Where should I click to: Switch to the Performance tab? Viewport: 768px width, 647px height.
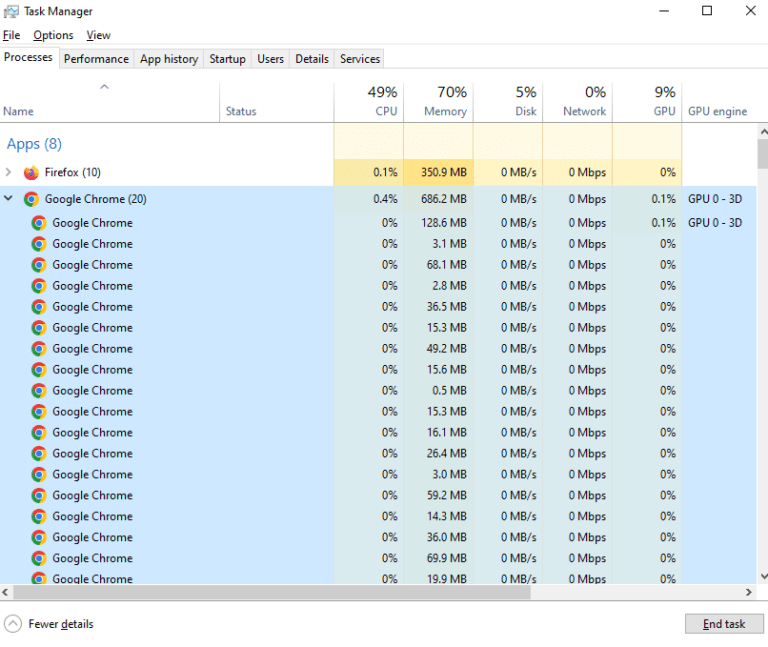click(x=96, y=59)
